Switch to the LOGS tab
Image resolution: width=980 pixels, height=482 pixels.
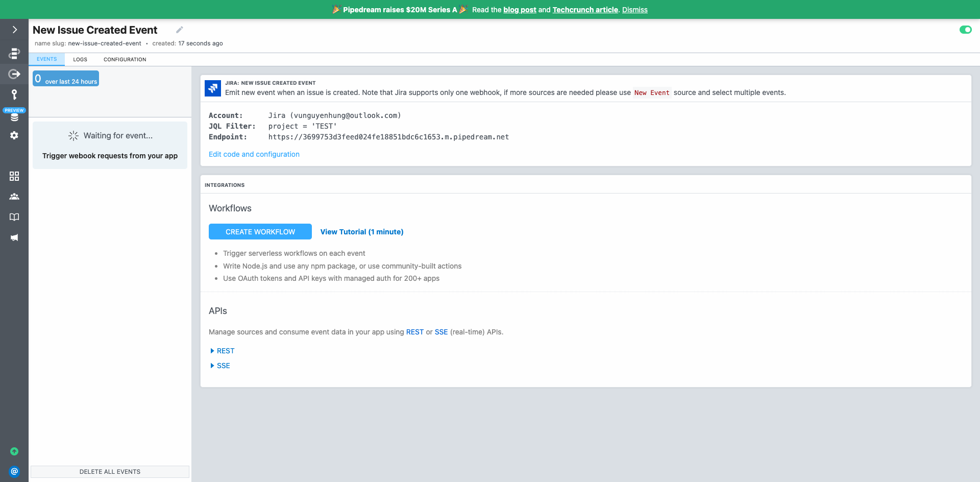(x=80, y=59)
